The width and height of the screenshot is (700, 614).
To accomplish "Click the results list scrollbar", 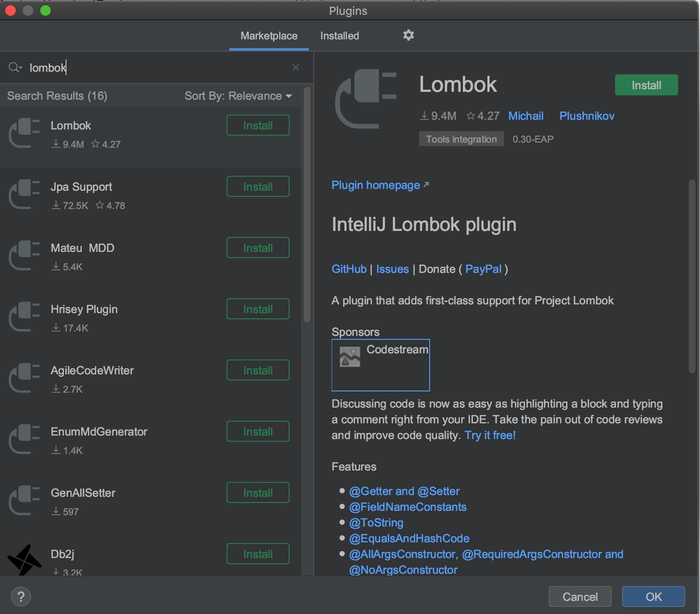I will pyautogui.click(x=307, y=205).
